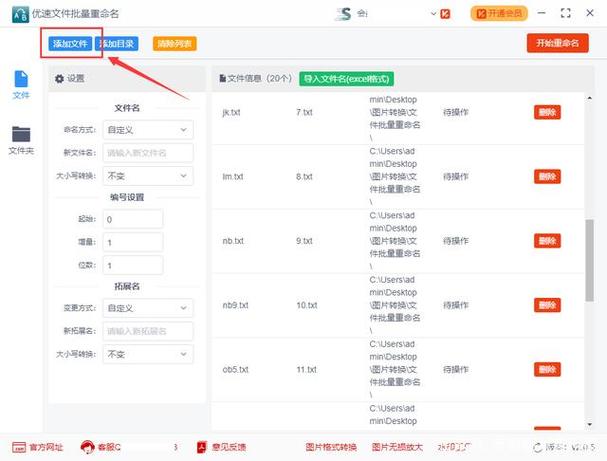Open the 图片无损放大 link

(x=397, y=447)
